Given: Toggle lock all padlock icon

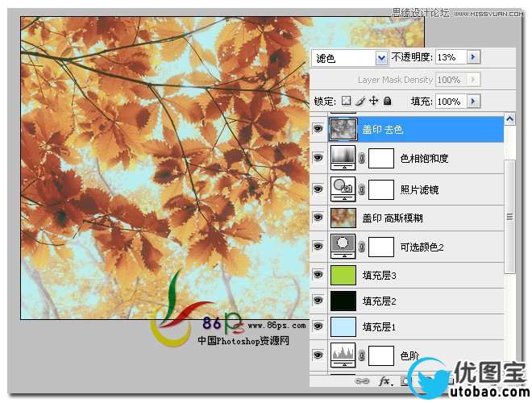Looking at the screenshot, I should (x=387, y=101).
